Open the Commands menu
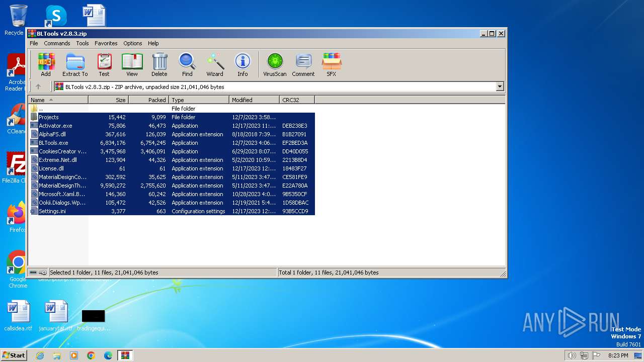The image size is (644, 362). point(57,43)
